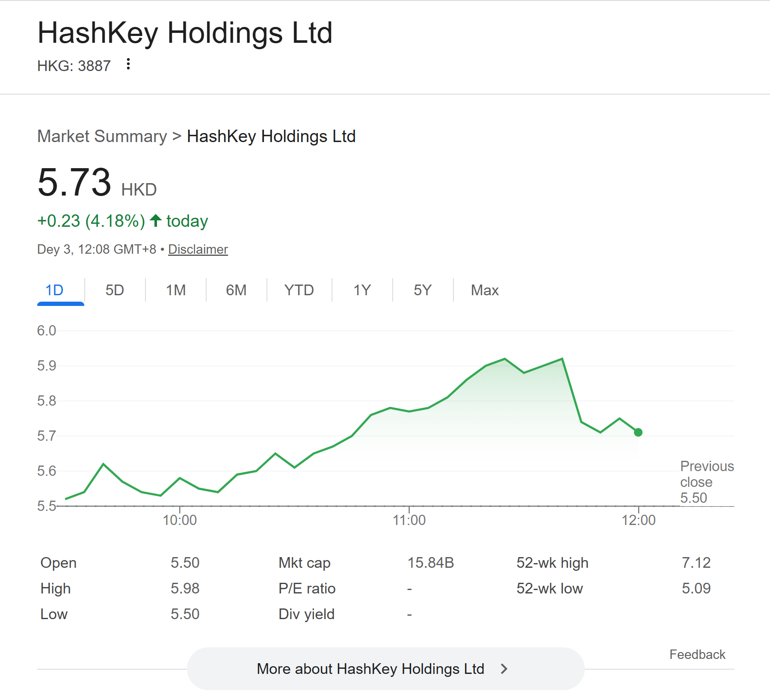Click the HashKey Holdings Ltd breadcrumb link
The height and width of the screenshot is (700, 770).
pos(271,136)
